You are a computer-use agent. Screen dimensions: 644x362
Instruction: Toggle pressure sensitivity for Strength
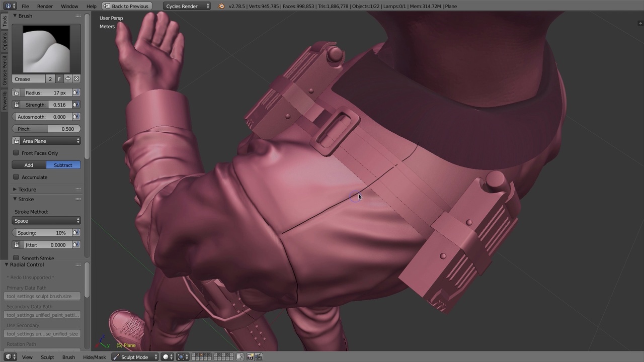click(x=76, y=105)
